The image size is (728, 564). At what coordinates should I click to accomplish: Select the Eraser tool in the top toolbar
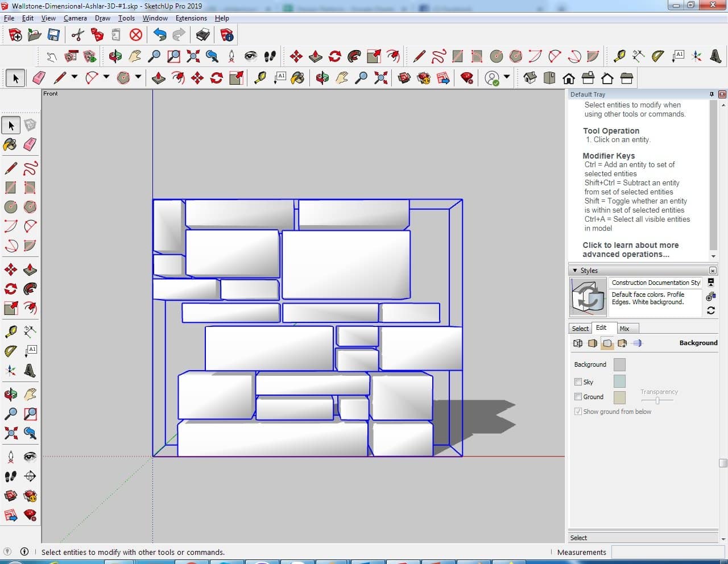tap(39, 78)
